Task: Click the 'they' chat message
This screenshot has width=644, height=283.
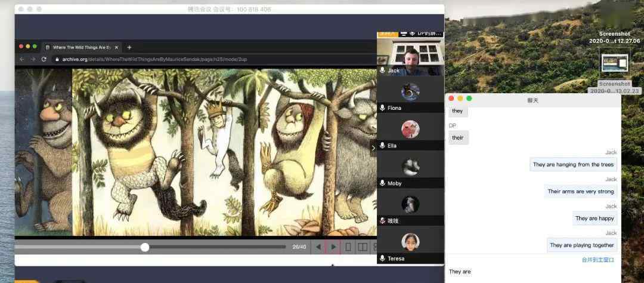Action: point(457,111)
